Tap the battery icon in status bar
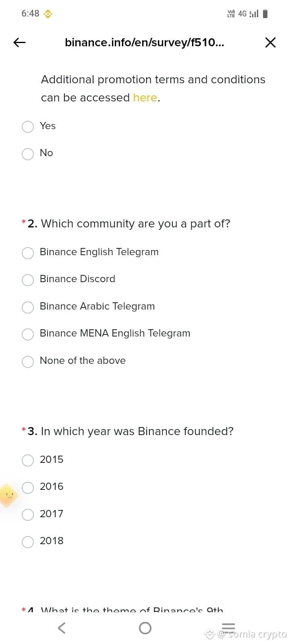 [x=265, y=14]
